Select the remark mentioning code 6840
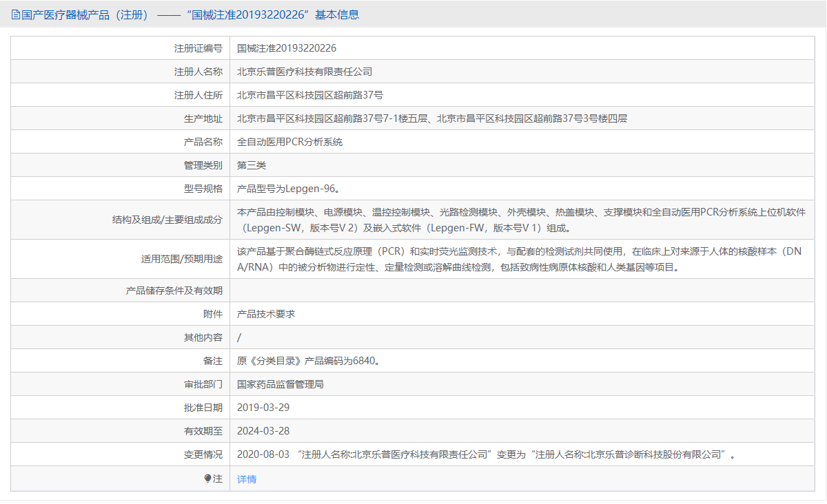Screen dimensions: 827x504 [309, 361]
